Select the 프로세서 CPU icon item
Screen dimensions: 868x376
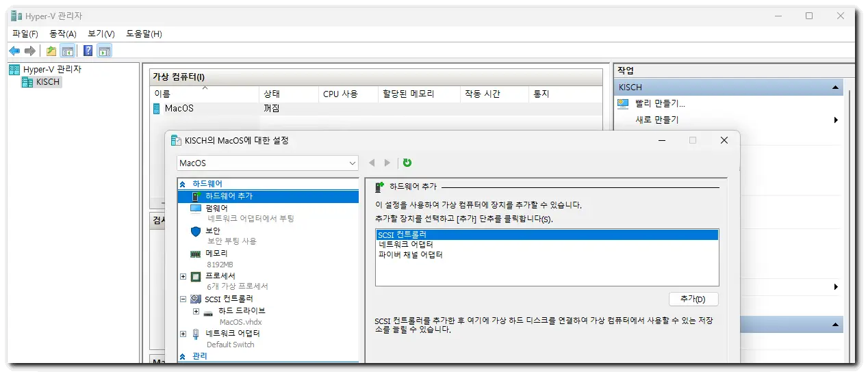[196, 276]
